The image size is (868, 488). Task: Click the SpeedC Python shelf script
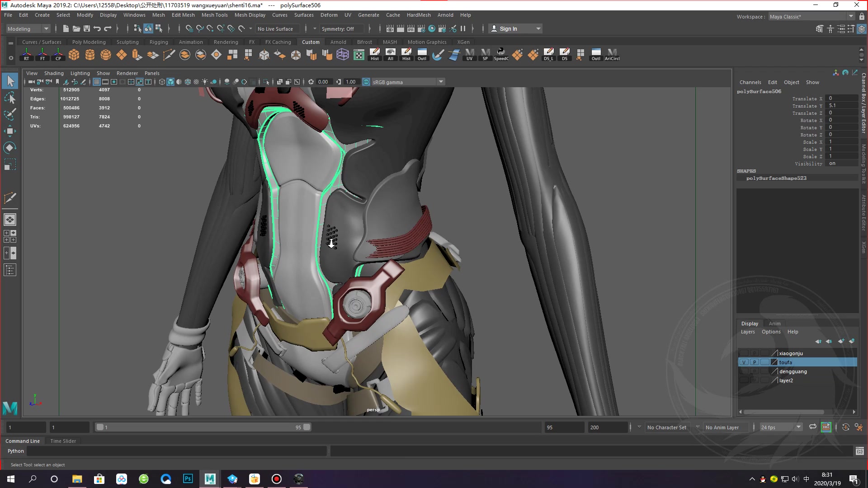501,55
